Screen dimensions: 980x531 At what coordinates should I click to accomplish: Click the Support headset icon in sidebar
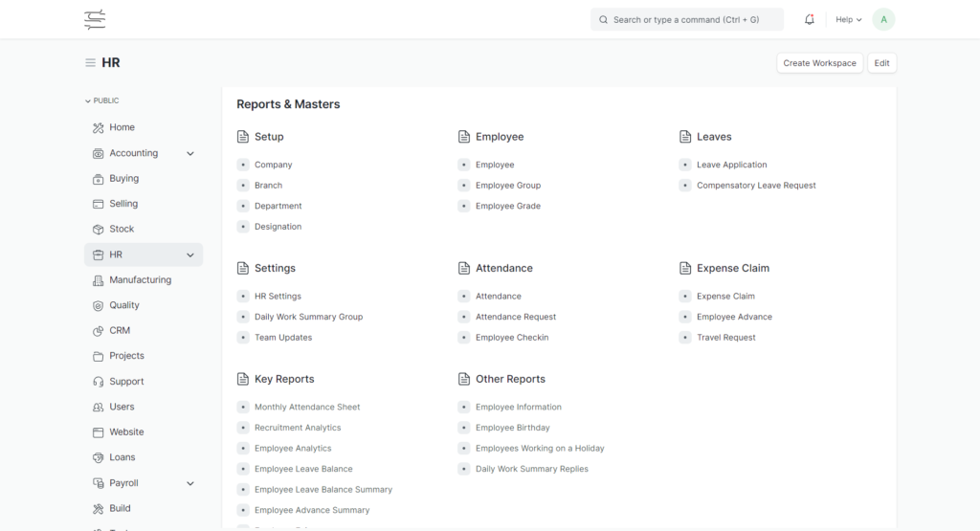click(98, 382)
